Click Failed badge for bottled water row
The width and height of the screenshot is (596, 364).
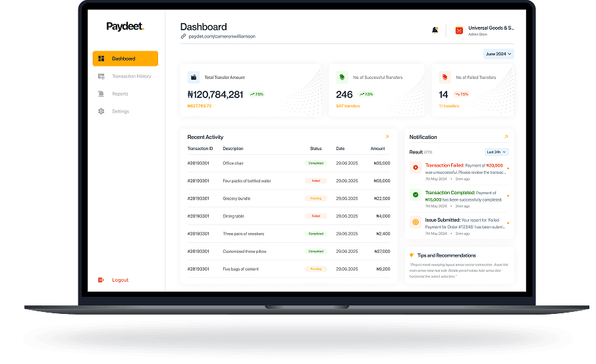[316, 181]
